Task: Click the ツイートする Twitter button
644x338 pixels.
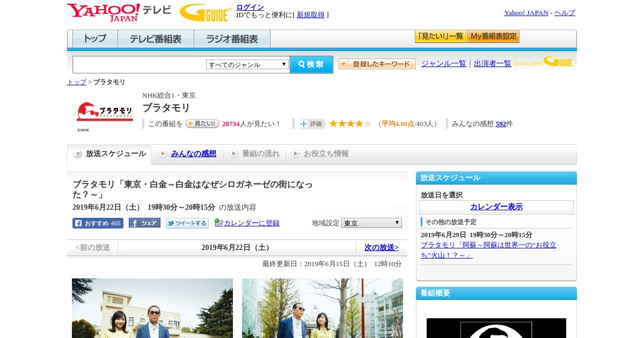Action: pyautogui.click(x=187, y=223)
